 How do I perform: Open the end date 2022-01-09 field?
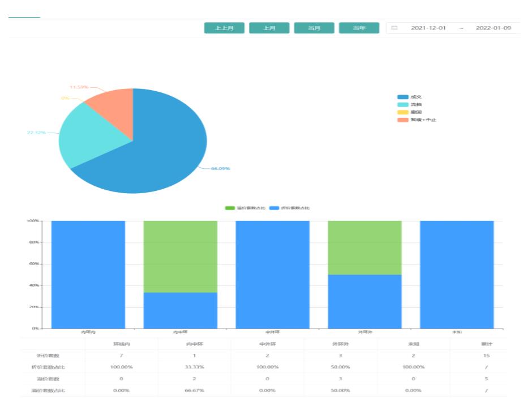[493, 28]
